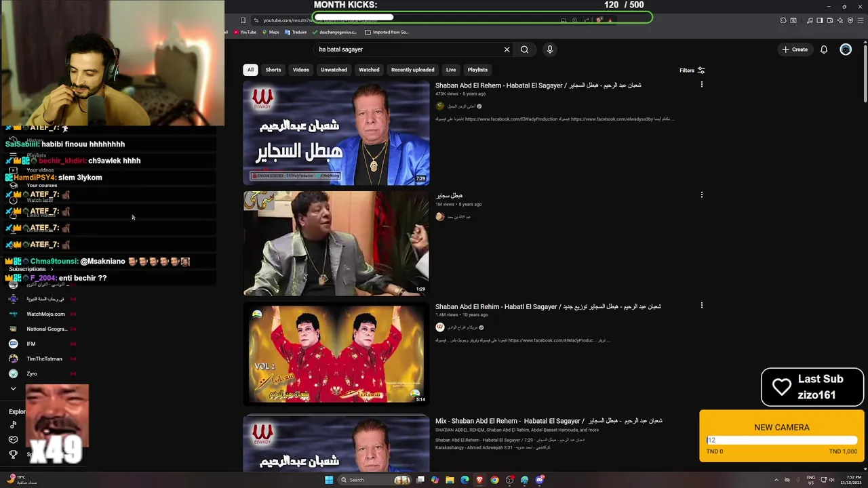Open Discord from taskbar
This screenshot has height=488, width=868.
click(540, 480)
